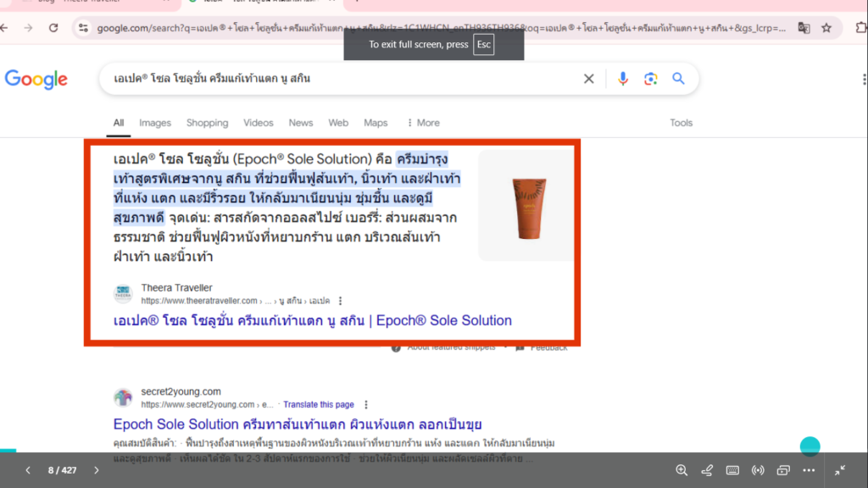This screenshot has height=488, width=868.
Task: Clear the search query with X
Action: (589, 79)
